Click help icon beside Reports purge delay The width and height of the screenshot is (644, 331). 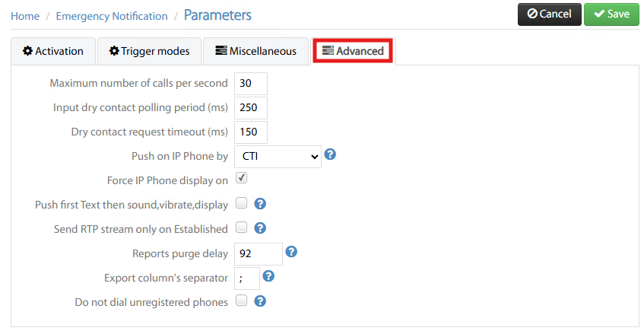tap(291, 252)
